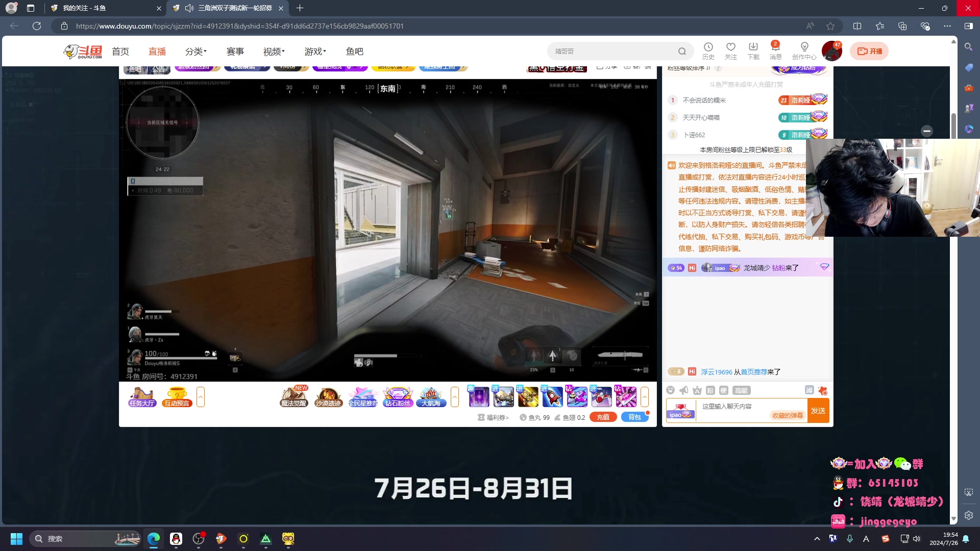980x551 pixels.
Task: Click the user avatar with badge 47
Action: [x=832, y=51]
